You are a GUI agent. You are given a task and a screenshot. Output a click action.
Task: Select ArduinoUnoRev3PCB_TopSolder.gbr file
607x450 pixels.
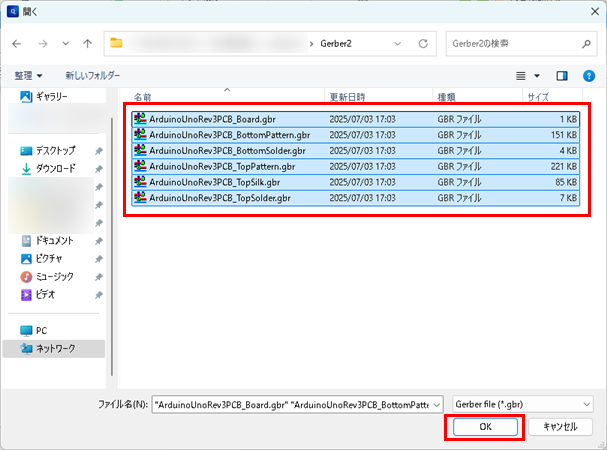tap(355, 198)
